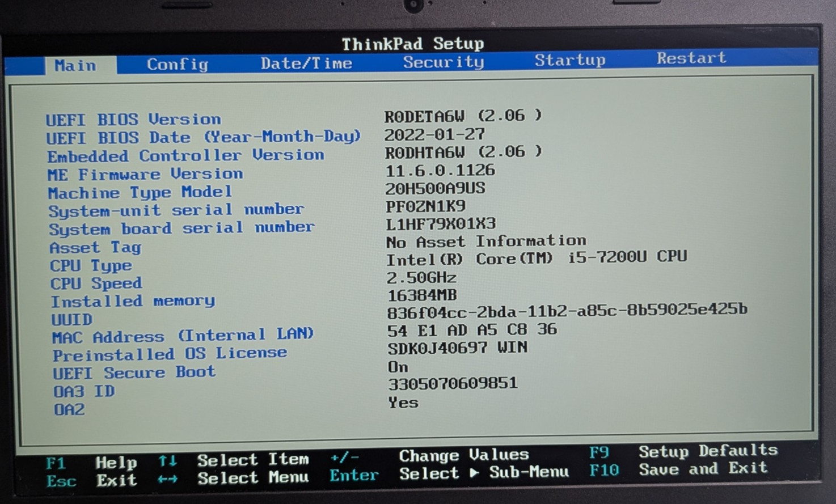Select the CPU Speed label
This screenshot has width=836, height=504.
click(x=96, y=283)
